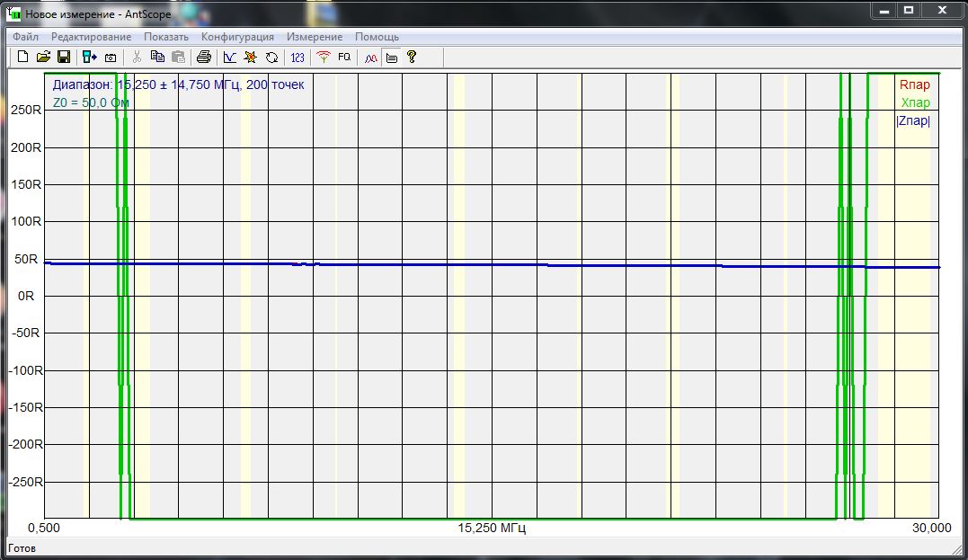Open the 123 numeric data icon

[x=298, y=58]
